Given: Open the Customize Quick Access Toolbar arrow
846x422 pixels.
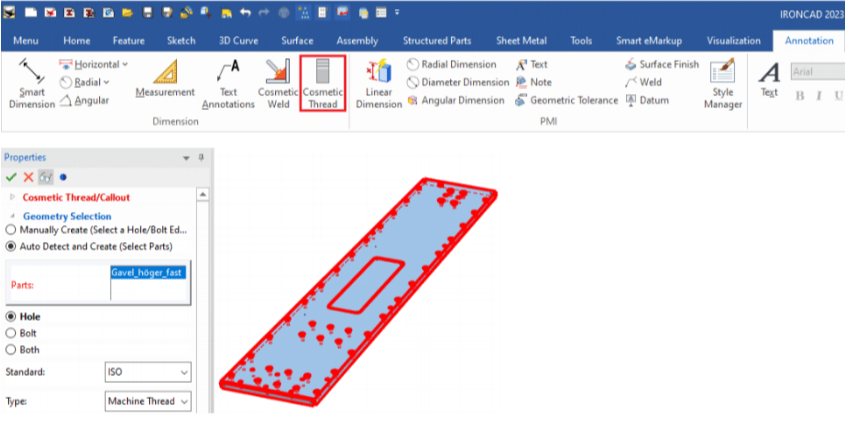Looking at the screenshot, I should tap(398, 12).
